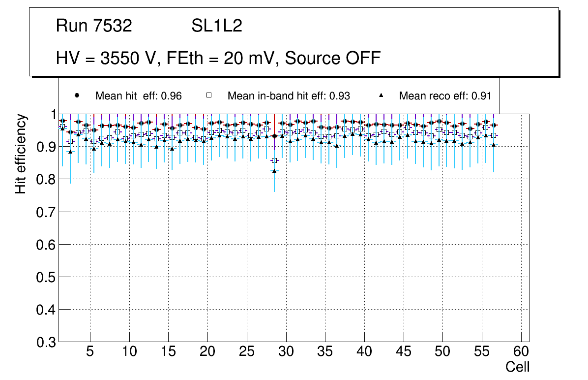Select the lowest open square data point
588x380 pixels.
274,160
